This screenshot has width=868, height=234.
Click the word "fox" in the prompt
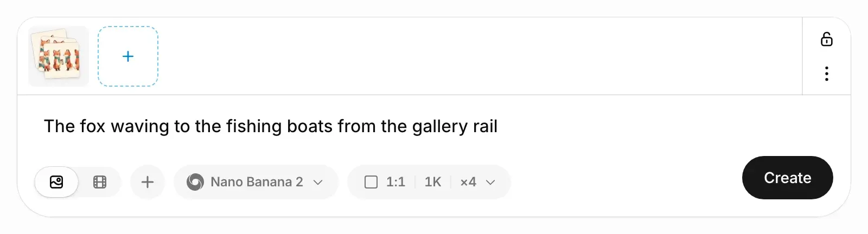[x=92, y=126]
